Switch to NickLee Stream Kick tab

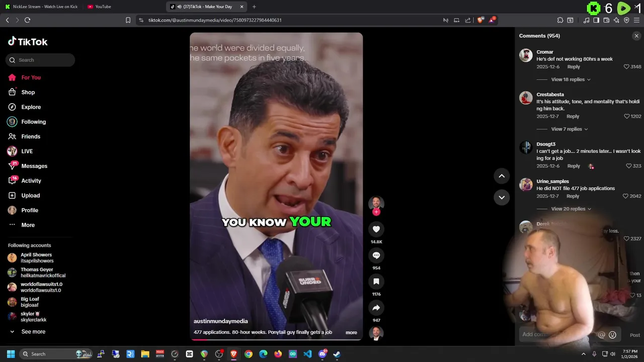tap(42, 7)
